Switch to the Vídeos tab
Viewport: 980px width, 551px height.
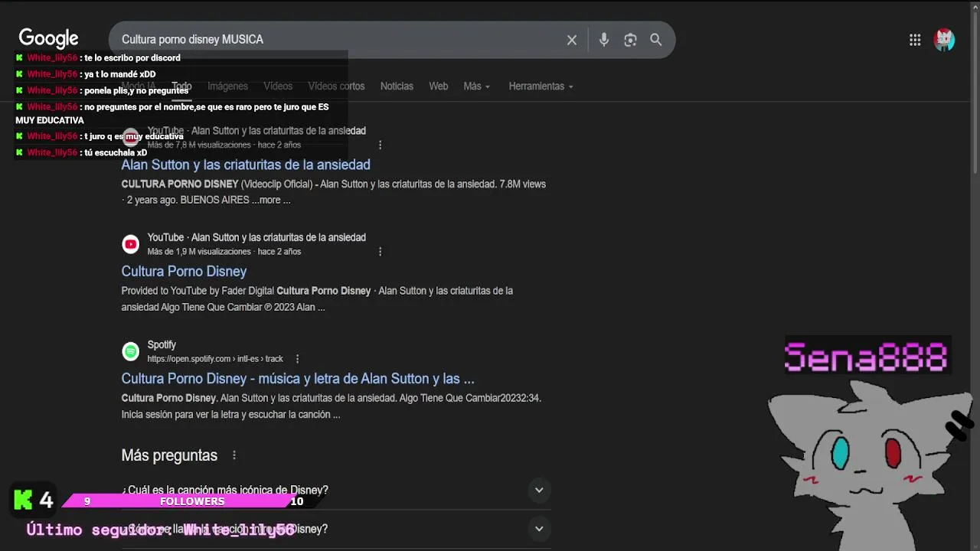(x=278, y=86)
